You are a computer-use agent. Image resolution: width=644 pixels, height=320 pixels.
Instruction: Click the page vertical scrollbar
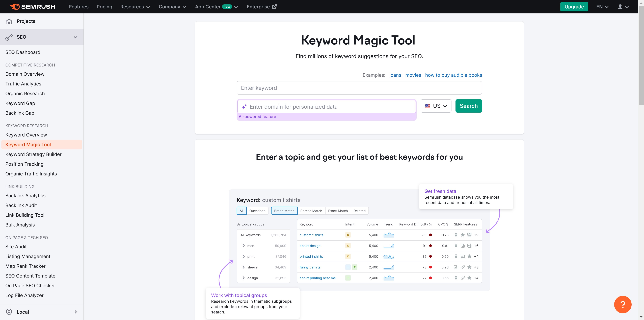tap(641, 55)
